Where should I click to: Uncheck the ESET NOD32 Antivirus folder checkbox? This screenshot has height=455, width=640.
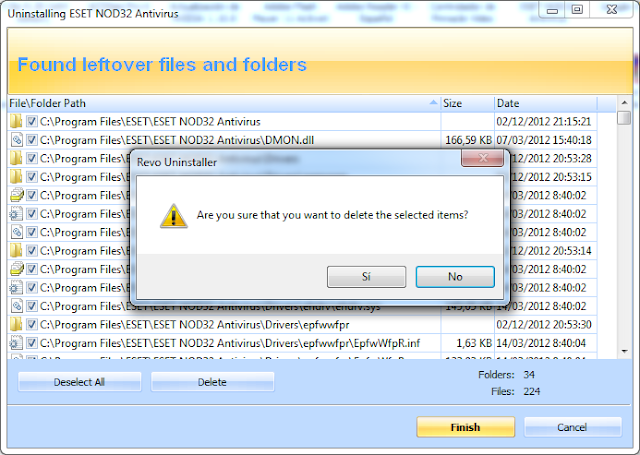click(32, 122)
